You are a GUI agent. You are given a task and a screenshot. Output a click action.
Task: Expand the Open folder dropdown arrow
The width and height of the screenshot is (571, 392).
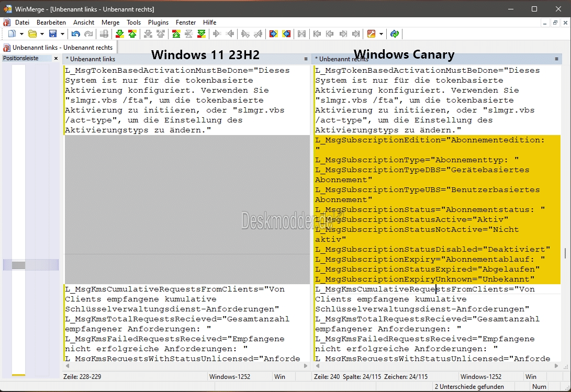(42, 34)
